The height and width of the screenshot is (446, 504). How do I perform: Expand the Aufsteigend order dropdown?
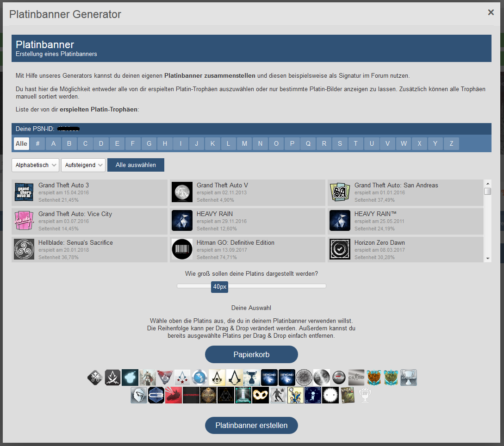[x=83, y=165]
